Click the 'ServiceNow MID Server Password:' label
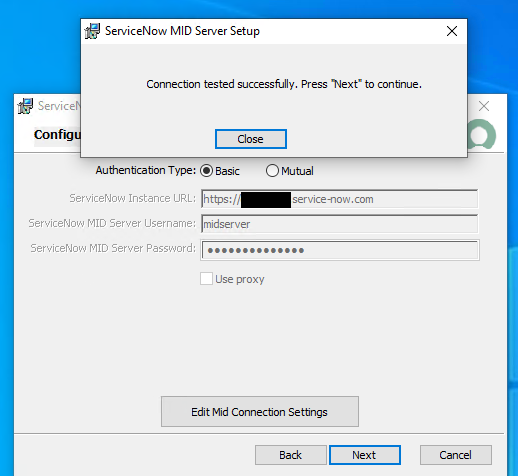The width and height of the screenshot is (518, 476). click(113, 248)
